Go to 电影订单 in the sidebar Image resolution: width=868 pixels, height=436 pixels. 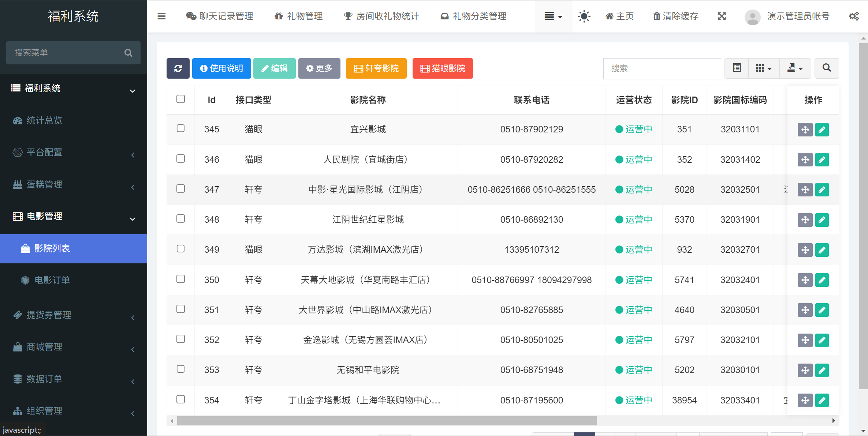tap(74, 280)
